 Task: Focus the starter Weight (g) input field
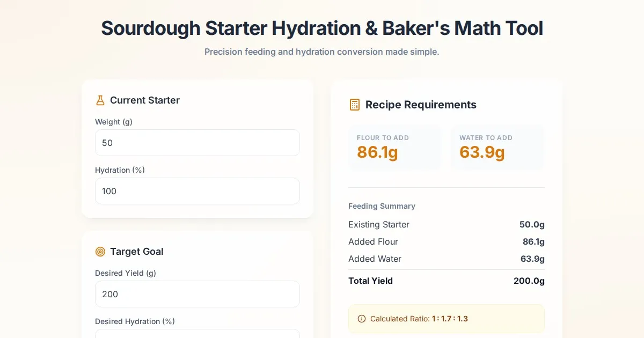tap(197, 143)
